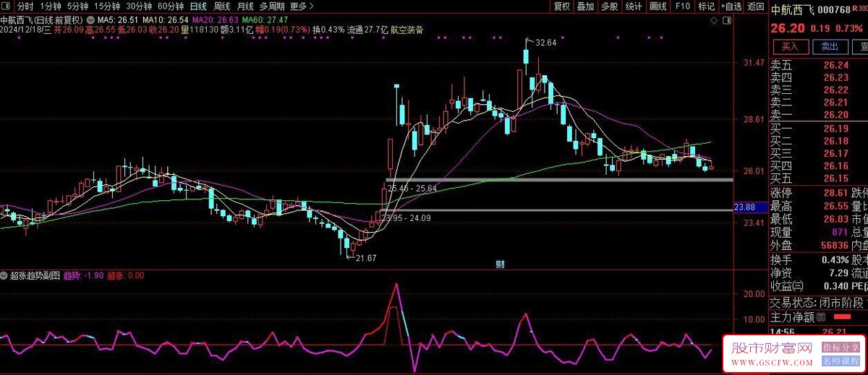Screen dimensions: 868x375
Task: Open 多周期 multi-period view
Action: [x=273, y=7]
